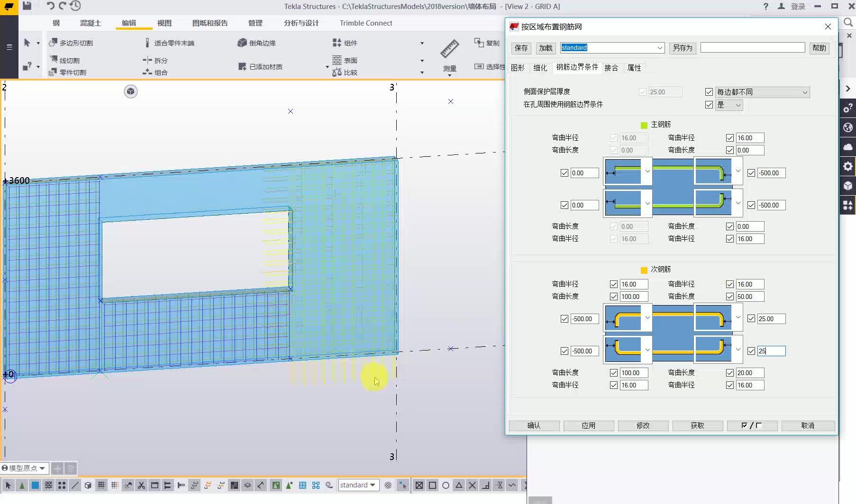Toggle the 侧面保护层厚度 25.00 checkbox
Image resolution: width=856 pixels, height=504 pixels.
click(x=643, y=92)
